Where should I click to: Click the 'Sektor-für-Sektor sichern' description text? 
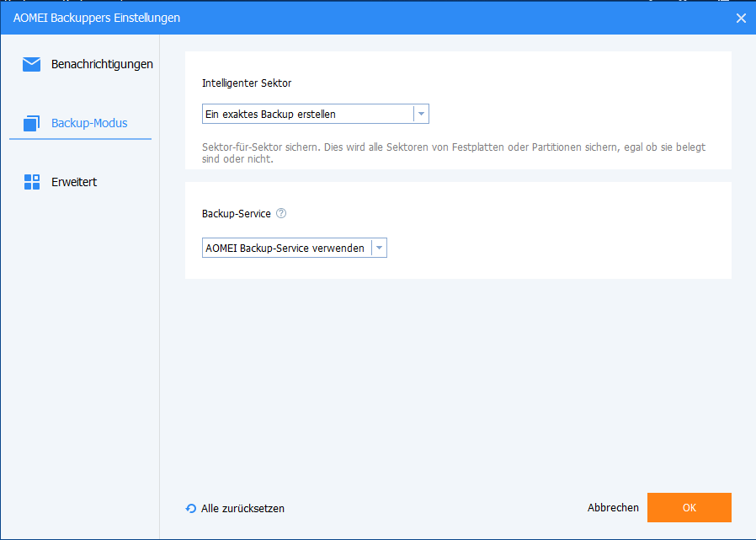(454, 153)
